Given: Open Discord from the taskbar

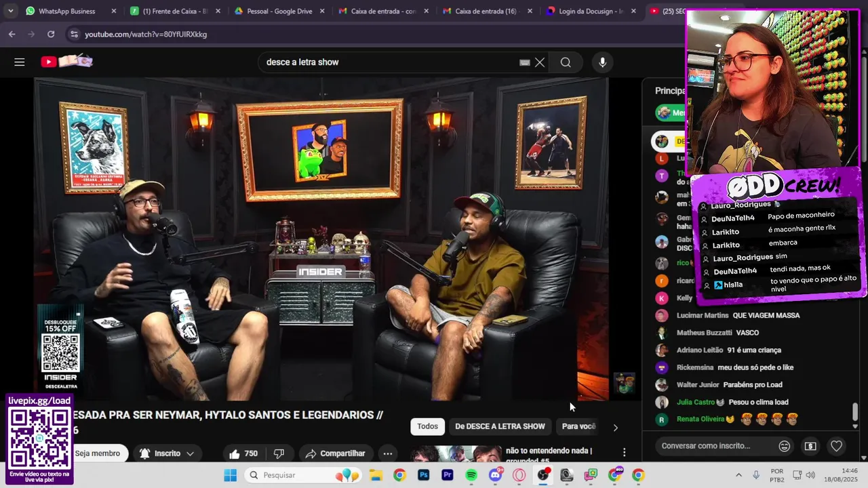Looking at the screenshot, I should [496, 475].
